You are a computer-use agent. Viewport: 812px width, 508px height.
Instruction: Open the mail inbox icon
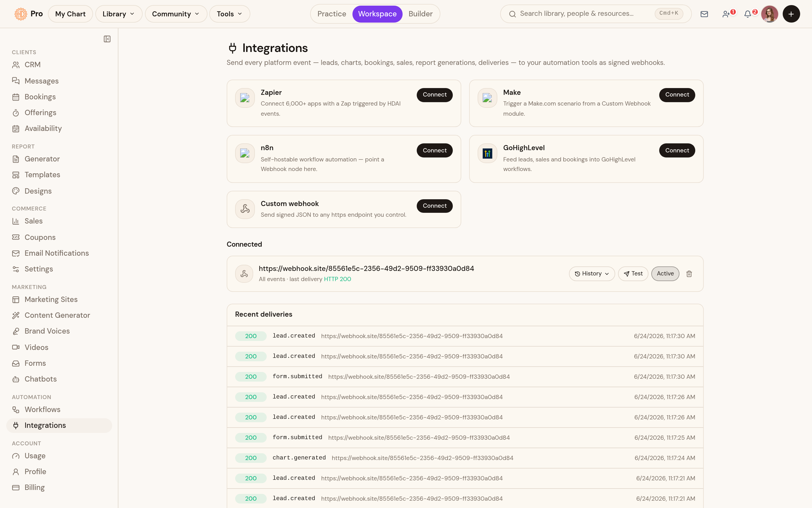[704, 14]
